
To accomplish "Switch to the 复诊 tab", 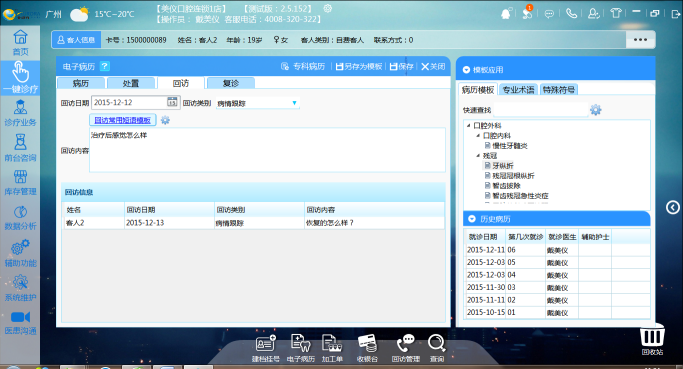I will pos(231,83).
